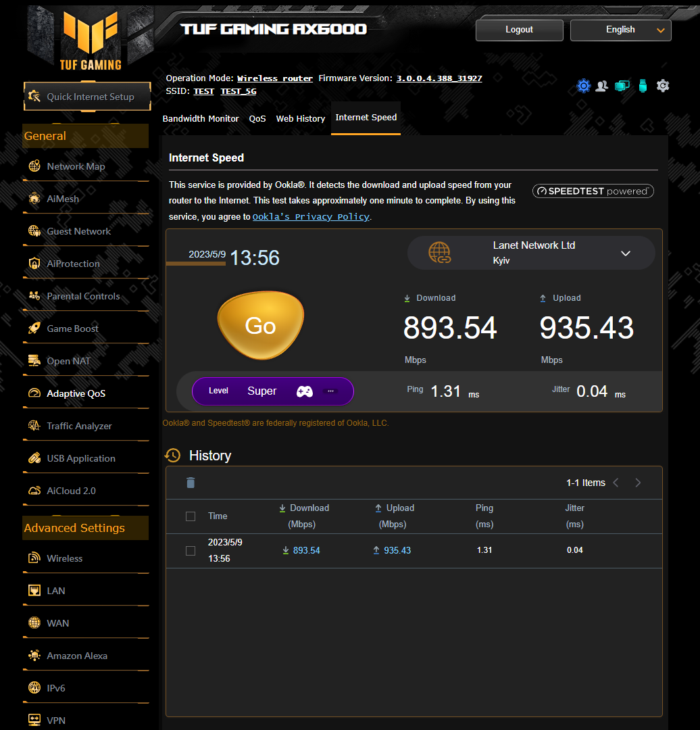
Task: Click the TUF Gaming logo
Action: point(91,41)
